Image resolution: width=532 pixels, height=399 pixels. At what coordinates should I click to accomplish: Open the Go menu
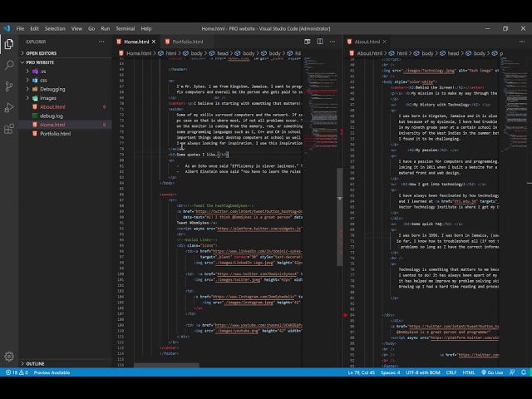pos(91,28)
